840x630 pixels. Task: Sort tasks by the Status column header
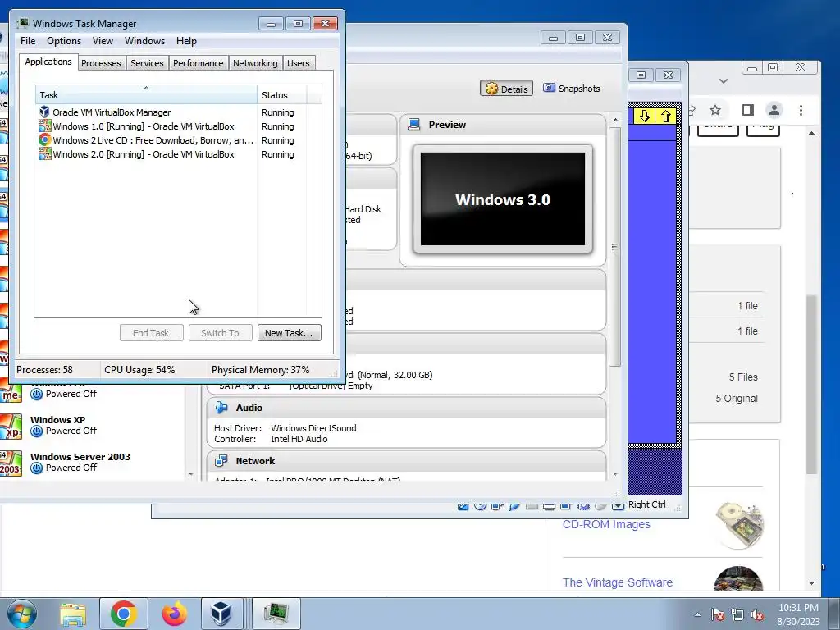tap(282, 95)
